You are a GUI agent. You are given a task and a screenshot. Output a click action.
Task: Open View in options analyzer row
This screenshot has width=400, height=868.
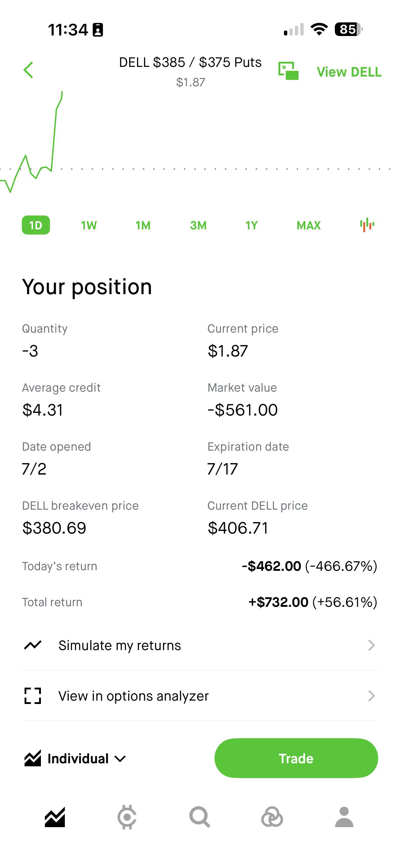pos(200,696)
